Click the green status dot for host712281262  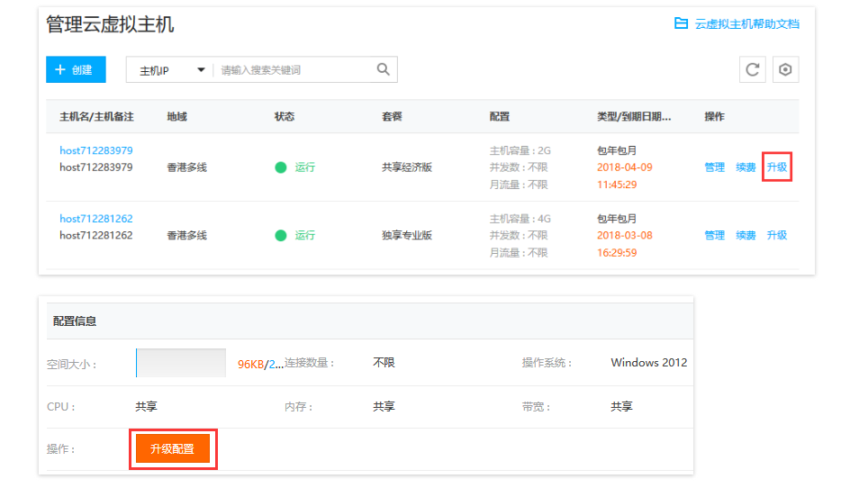point(281,235)
